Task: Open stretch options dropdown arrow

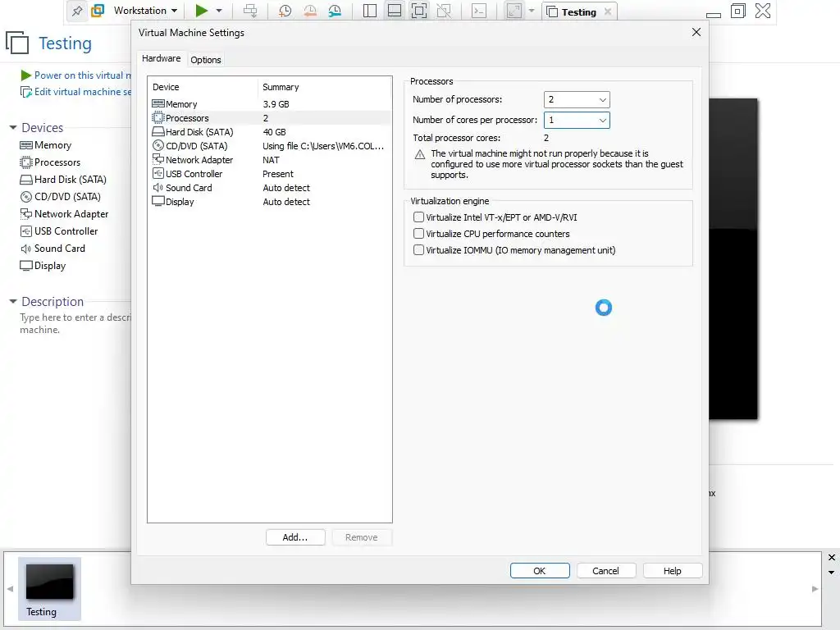Action: tap(532, 11)
